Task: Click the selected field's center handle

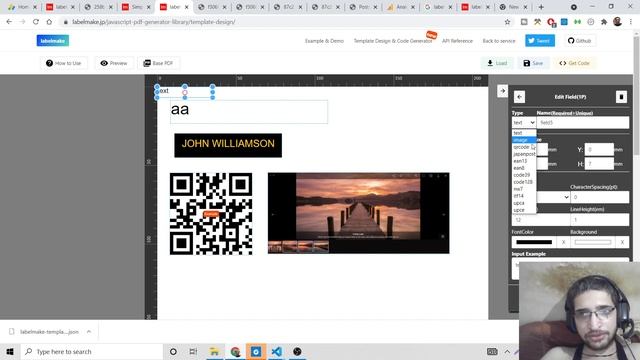Action: [185, 93]
